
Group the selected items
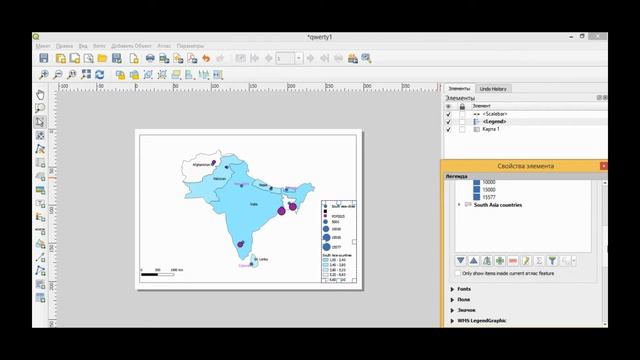point(148,75)
